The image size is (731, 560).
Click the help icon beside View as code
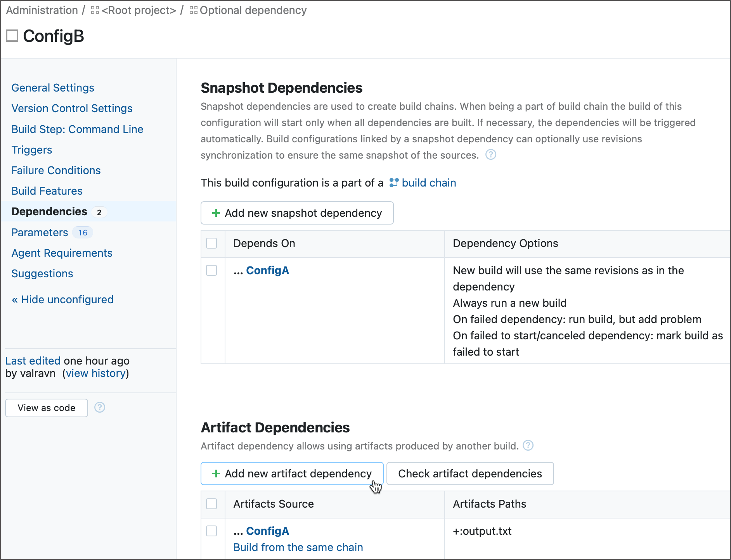(100, 408)
